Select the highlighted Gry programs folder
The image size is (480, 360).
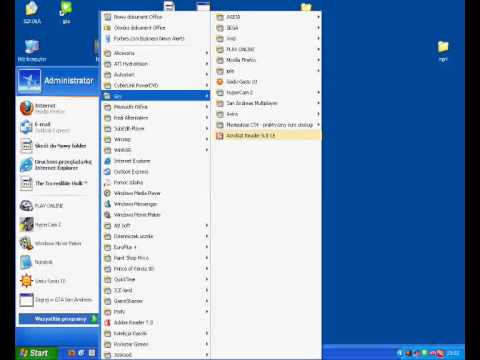156,96
